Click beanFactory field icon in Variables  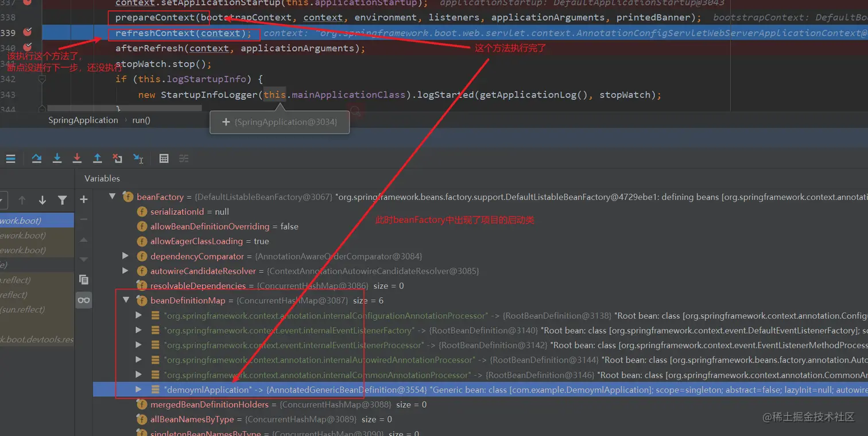click(x=128, y=197)
